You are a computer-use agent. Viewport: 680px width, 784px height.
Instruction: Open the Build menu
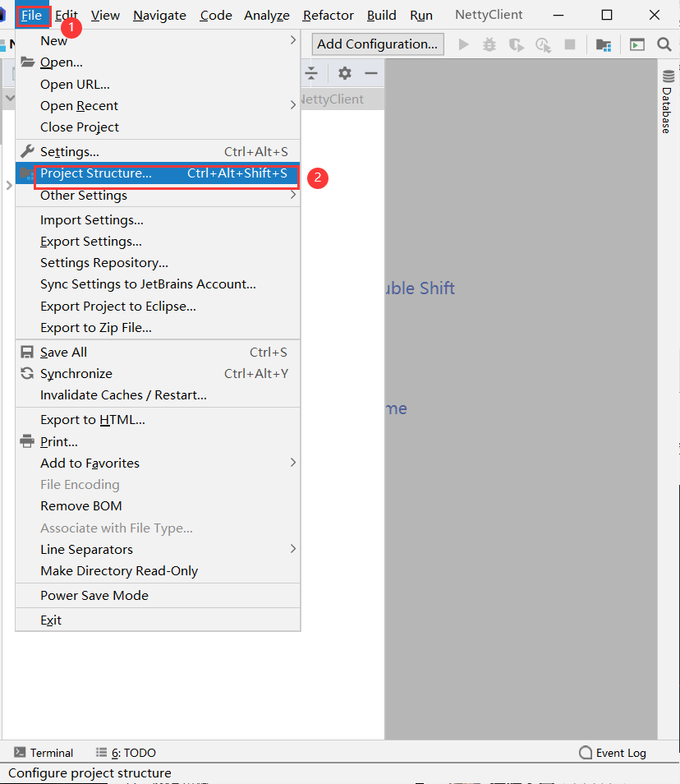point(381,16)
